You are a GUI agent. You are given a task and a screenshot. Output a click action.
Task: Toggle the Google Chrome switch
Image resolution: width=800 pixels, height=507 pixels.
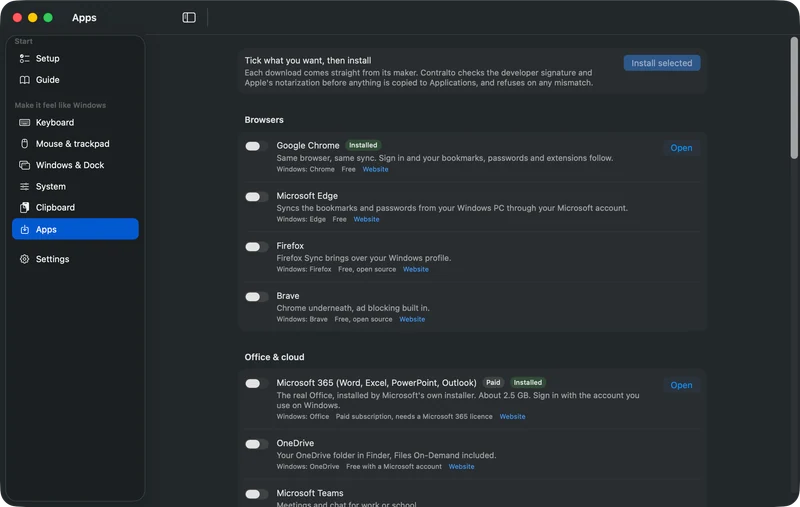point(256,146)
